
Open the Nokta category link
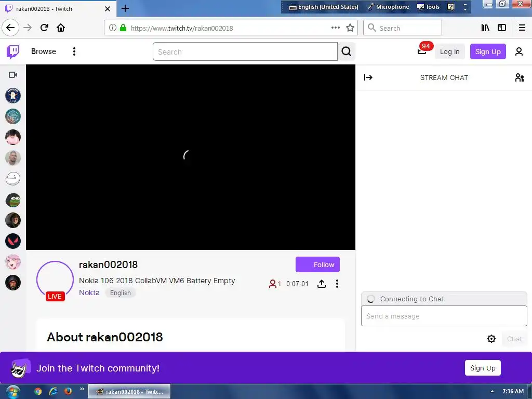(x=89, y=292)
